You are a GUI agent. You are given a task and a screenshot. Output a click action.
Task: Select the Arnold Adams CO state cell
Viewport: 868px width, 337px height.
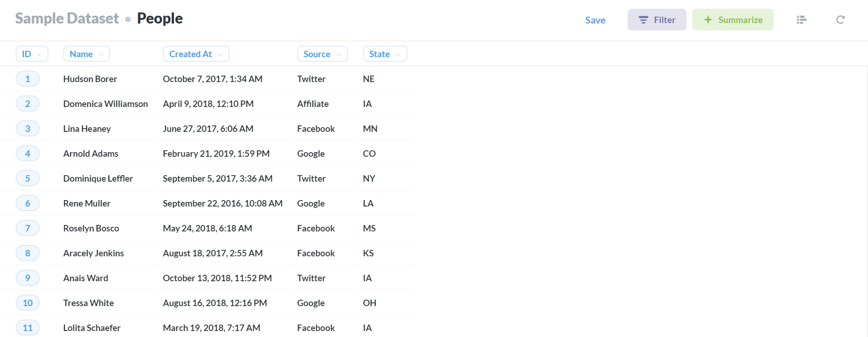[369, 154]
